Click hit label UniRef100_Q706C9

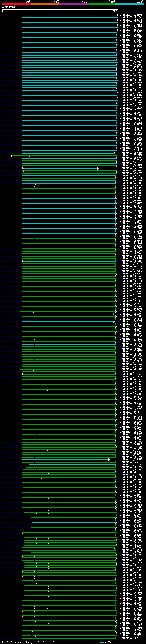tap(131, 95)
